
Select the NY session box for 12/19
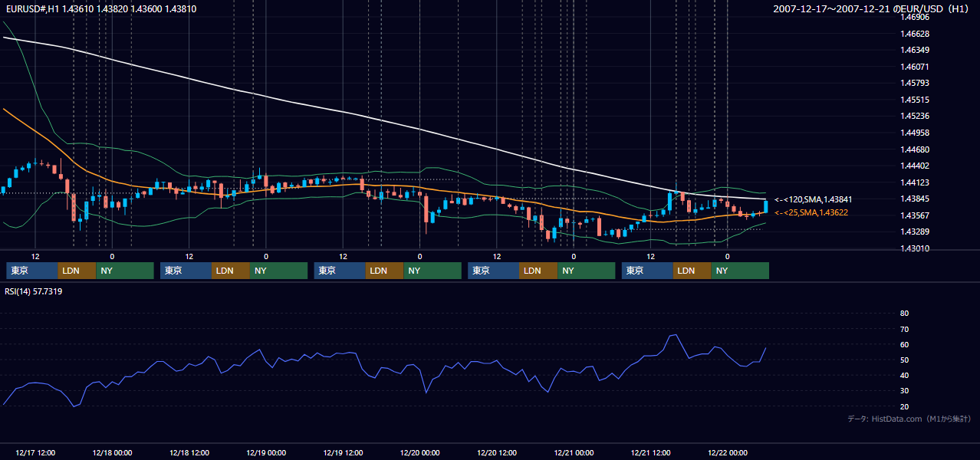[433, 271]
